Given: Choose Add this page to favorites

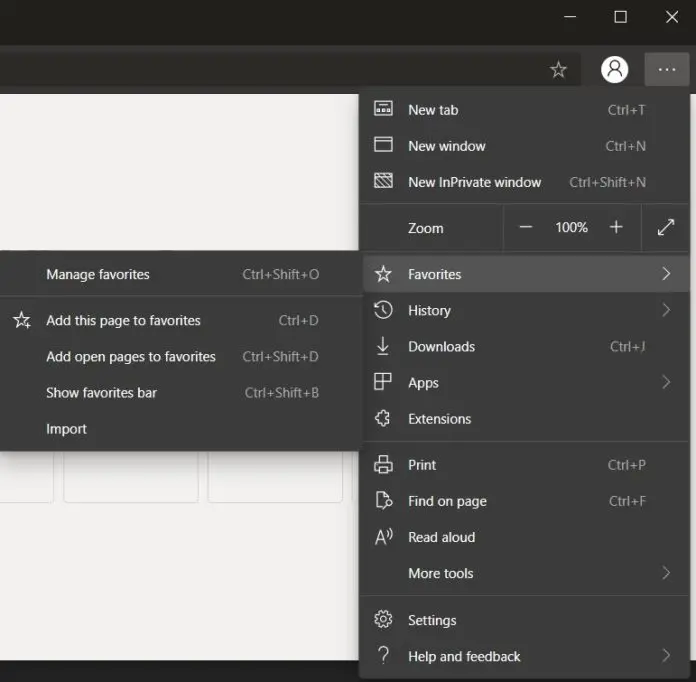Looking at the screenshot, I should coord(181,321).
